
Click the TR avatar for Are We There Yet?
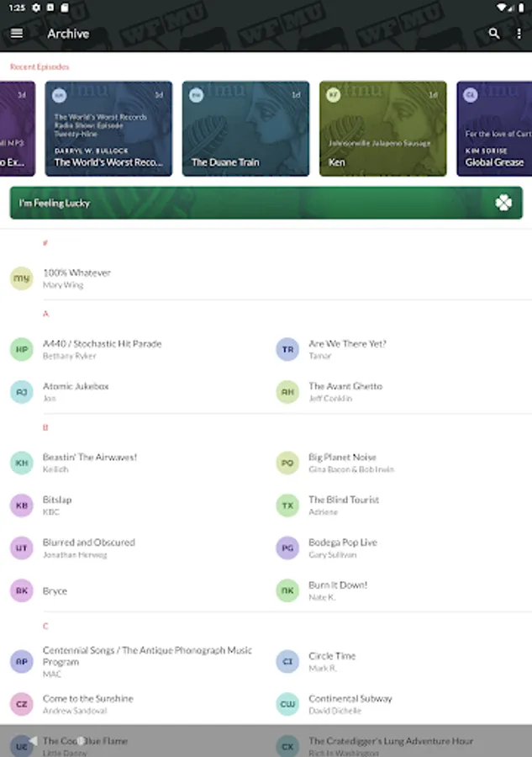287,350
